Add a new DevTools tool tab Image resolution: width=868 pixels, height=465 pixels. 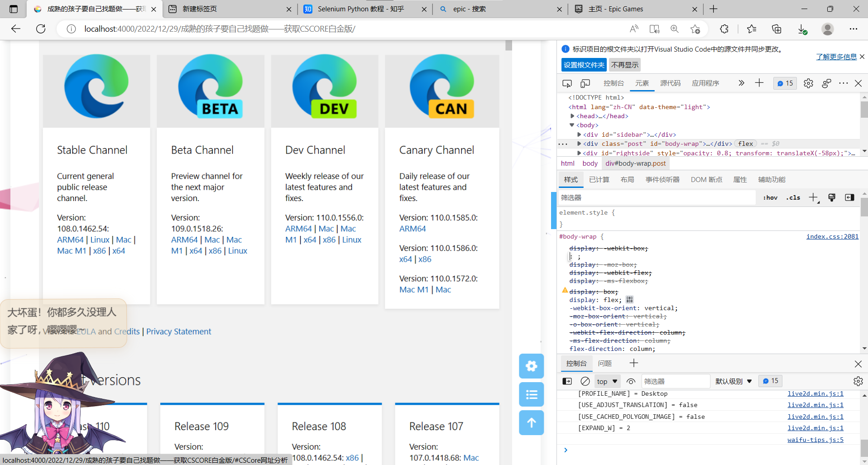(759, 83)
